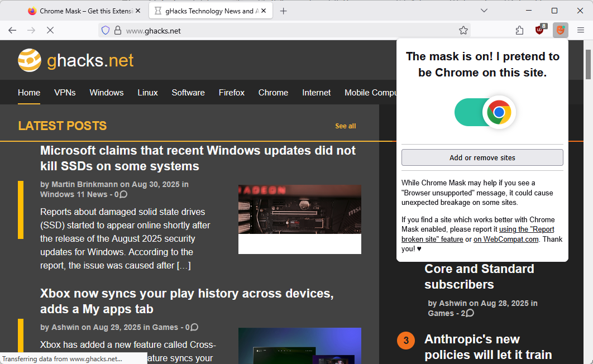Turn off the Chrome Mask toggle

pyautogui.click(x=485, y=112)
